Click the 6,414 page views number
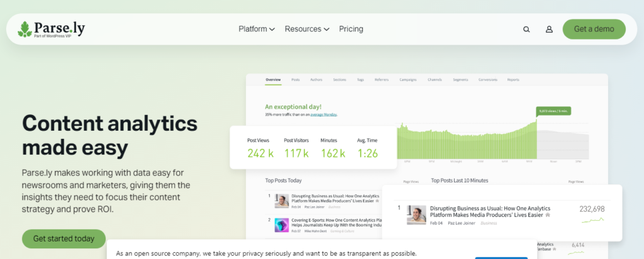 coord(578,245)
